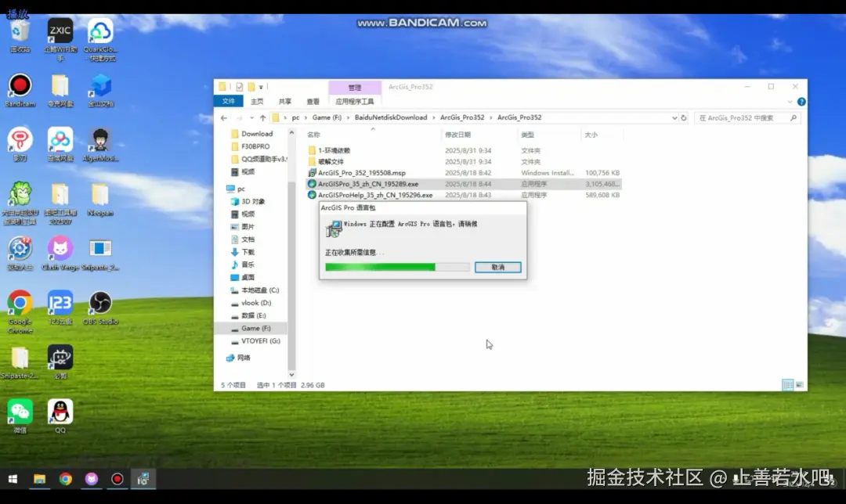Click the installer progress bar
Screen dimensions: 846x504
[396, 267]
